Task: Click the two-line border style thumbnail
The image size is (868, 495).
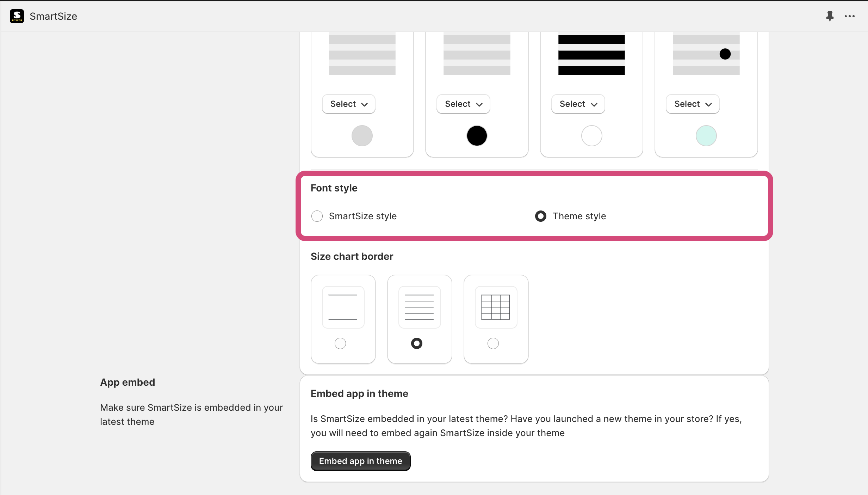Action: (x=343, y=307)
